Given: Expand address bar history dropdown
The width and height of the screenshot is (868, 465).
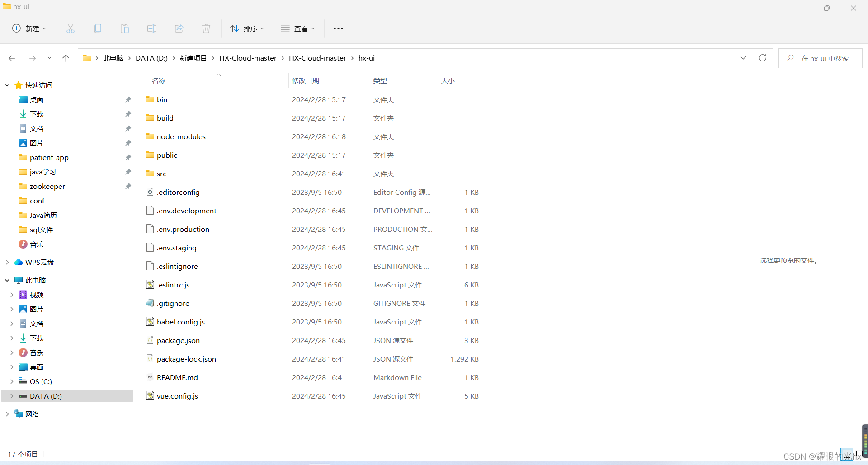Looking at the screenshot, I should 743,58.
